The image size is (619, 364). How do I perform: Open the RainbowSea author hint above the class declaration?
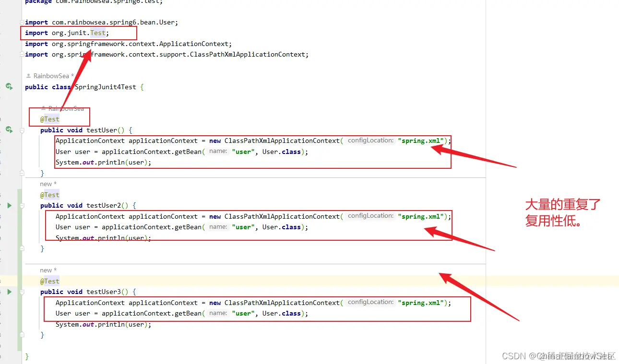50,76
